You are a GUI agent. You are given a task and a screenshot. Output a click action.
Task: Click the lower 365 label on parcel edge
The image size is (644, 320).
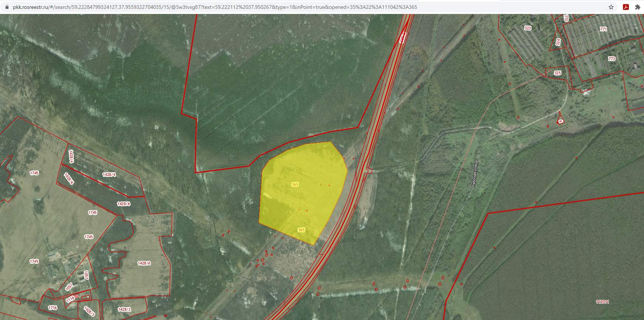pos(301,230)
